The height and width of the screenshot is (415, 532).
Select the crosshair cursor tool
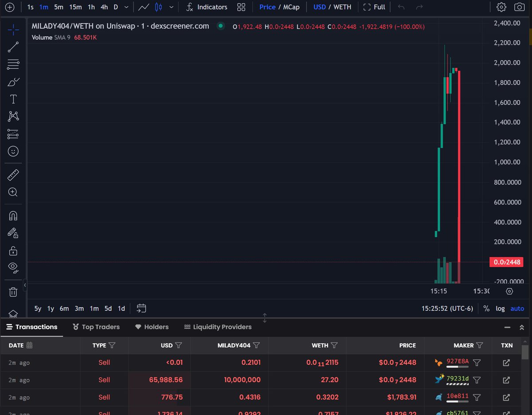pyautogui.click(x=13, y=30)
